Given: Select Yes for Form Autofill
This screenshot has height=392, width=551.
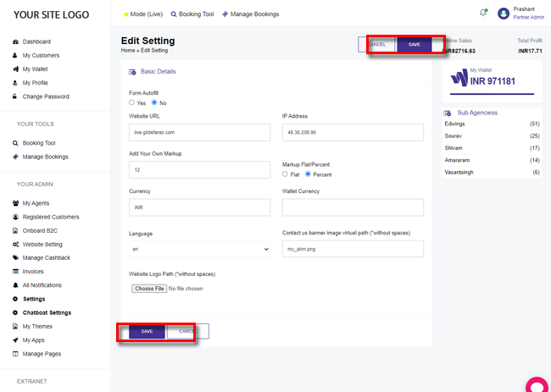Looking at the screenshot, I should (x=132, y=102).
